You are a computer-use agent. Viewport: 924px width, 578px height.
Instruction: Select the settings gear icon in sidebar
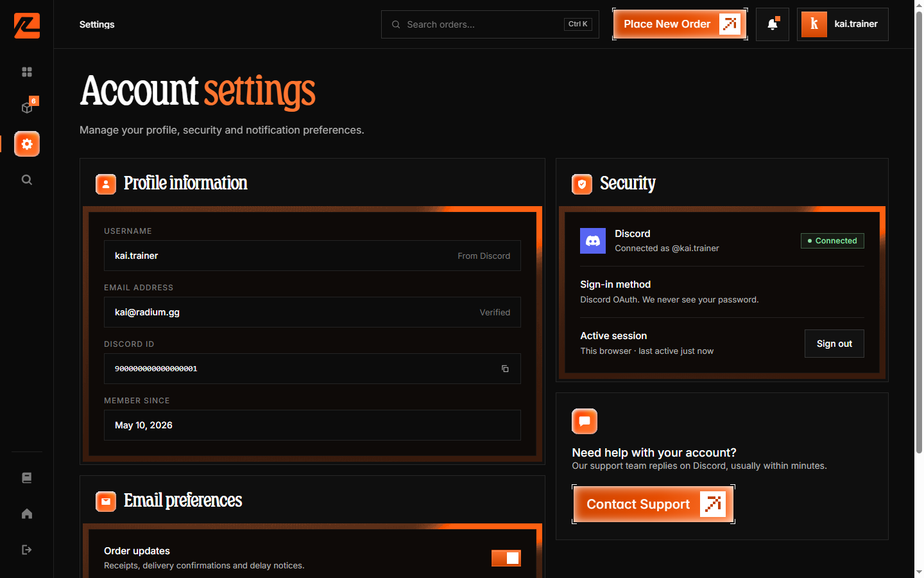(x=27, y=144)
